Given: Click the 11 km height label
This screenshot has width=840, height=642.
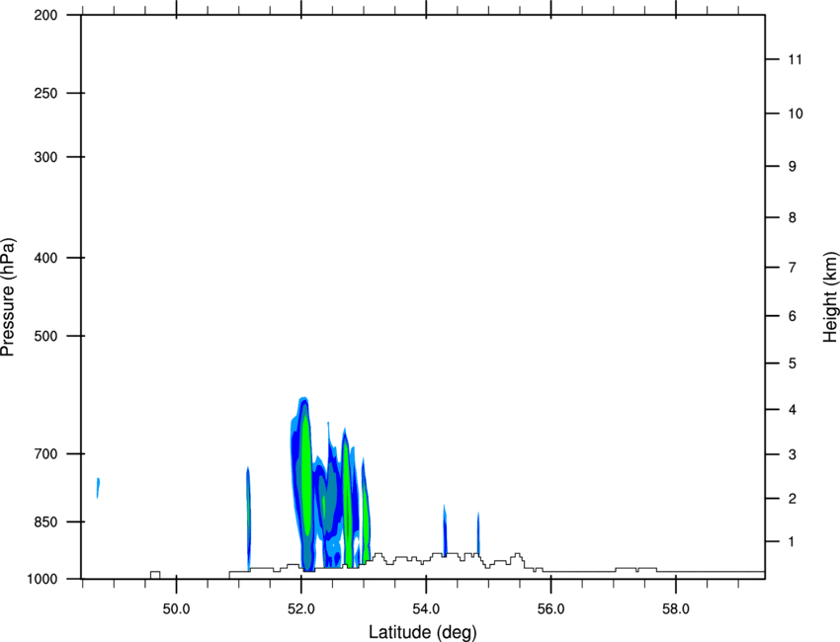Looking at the screenshot, I should click(796, 59).
